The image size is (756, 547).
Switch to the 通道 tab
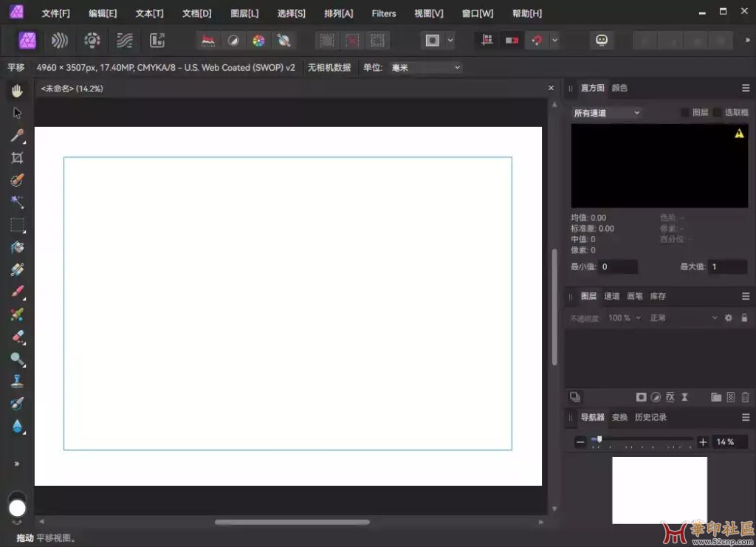(611, 296)
